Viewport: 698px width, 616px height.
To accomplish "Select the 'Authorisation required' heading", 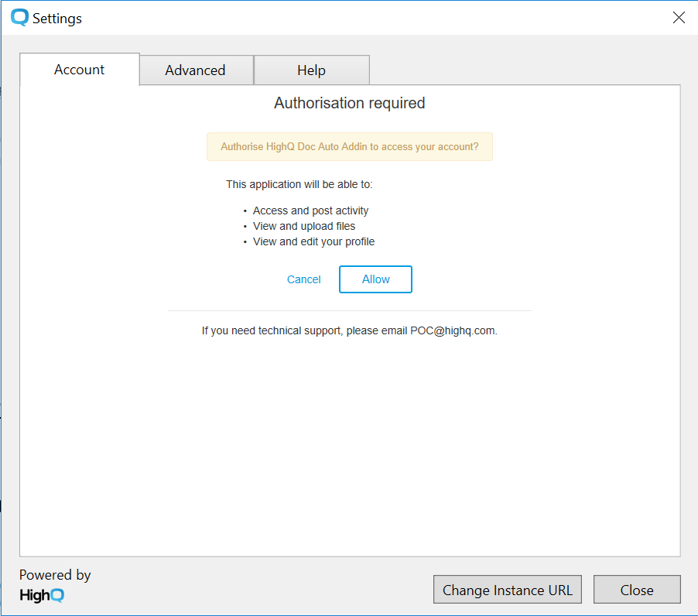I will 350,103.
